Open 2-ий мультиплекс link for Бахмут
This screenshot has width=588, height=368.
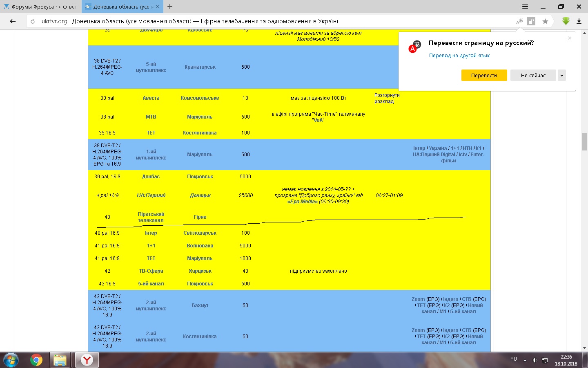[x=151, y=305]
